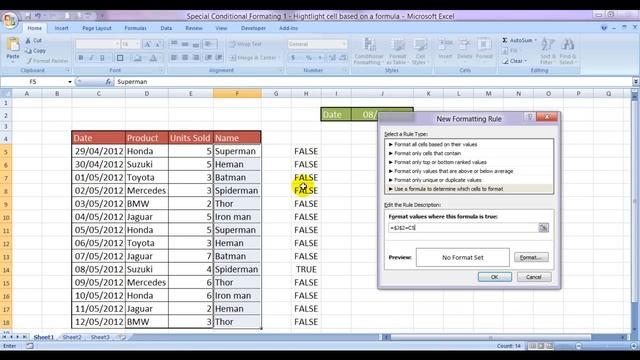
Task: Toggle Bold formatting
Action: coord(80,58)
